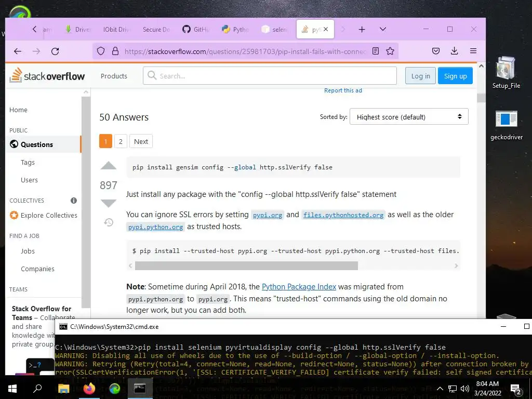The image size is (532, 399).
Task: Open the Sorted by dropdown
Action: (409, 117)
